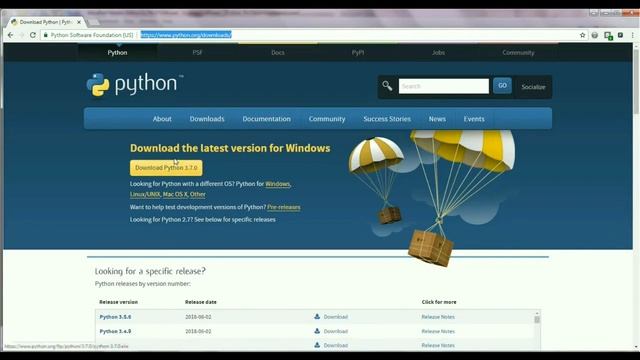Image resolution: width=640 pixels, height=360 pixels.
Task: Open the Downloads menu item
Action: coord(207,119)
